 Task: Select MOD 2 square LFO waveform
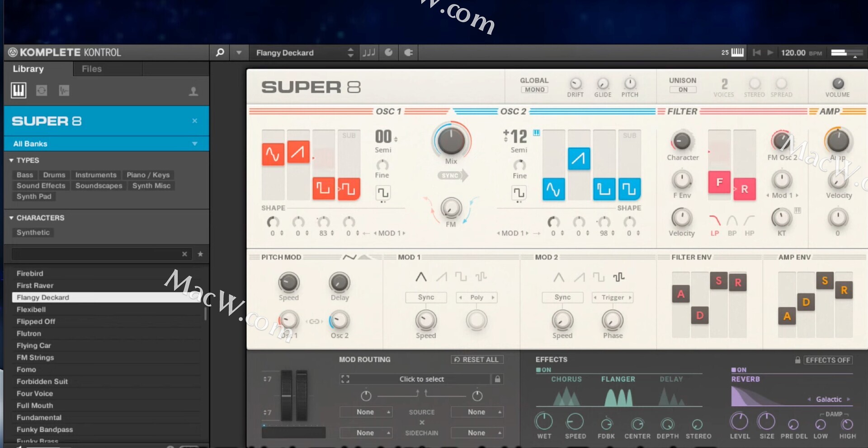[x=599, y=276]
